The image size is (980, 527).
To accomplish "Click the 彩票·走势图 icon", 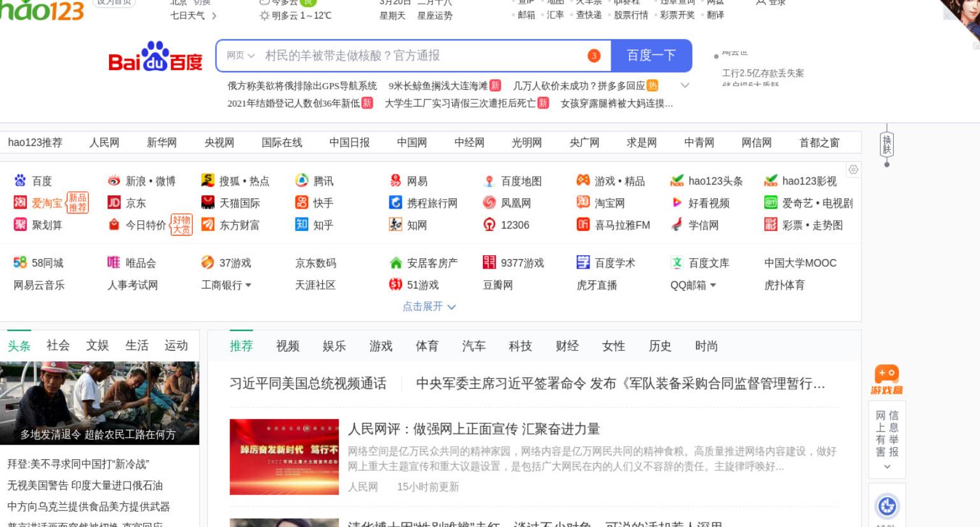I will 771,224.
